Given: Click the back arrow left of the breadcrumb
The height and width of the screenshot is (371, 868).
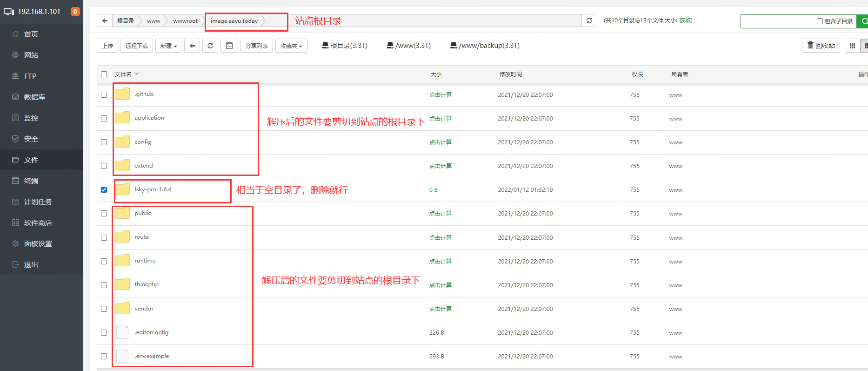Looking at the screenshot, I should [x=105, y=20].
